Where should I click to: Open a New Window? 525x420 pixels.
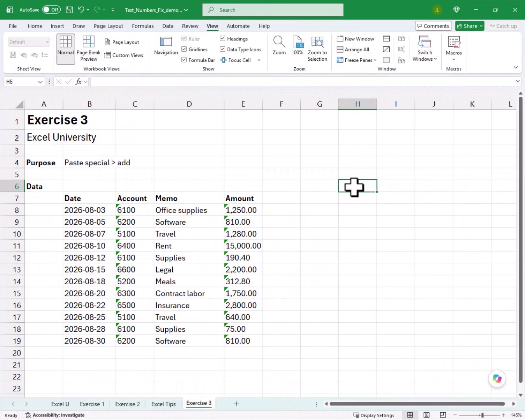pos(355,39)
